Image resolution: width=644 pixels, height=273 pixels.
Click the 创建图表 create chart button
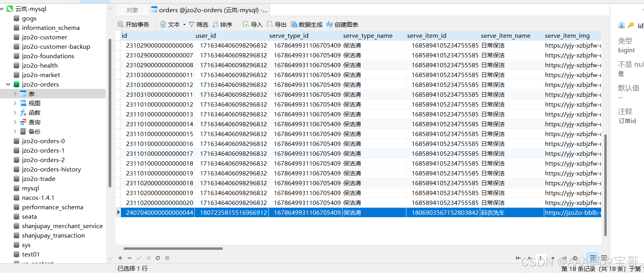342,24
